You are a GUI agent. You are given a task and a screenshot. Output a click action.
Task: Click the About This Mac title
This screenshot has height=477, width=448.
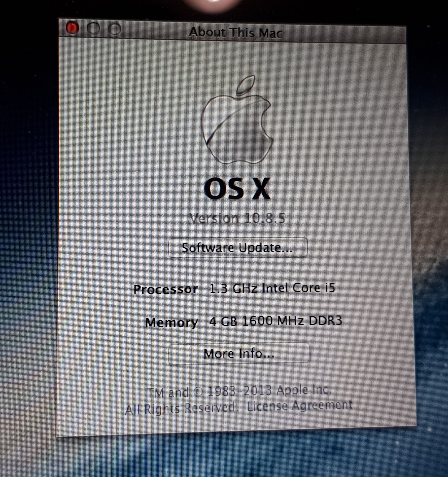click(236, 33)
